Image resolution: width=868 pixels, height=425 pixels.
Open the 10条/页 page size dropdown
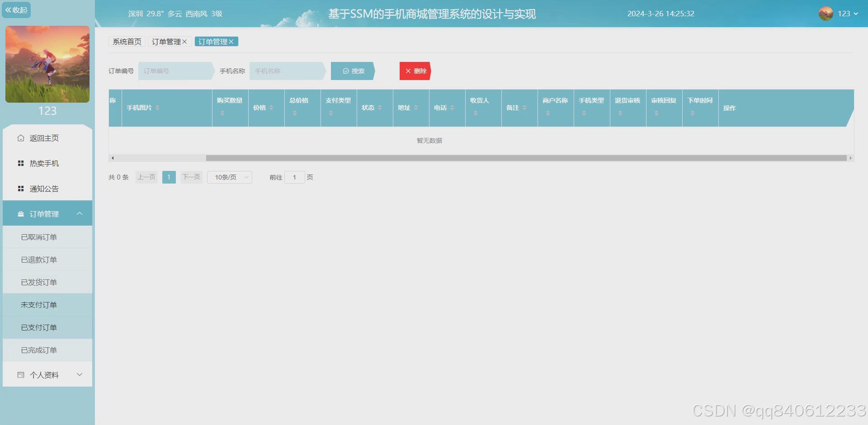point(229,177)
